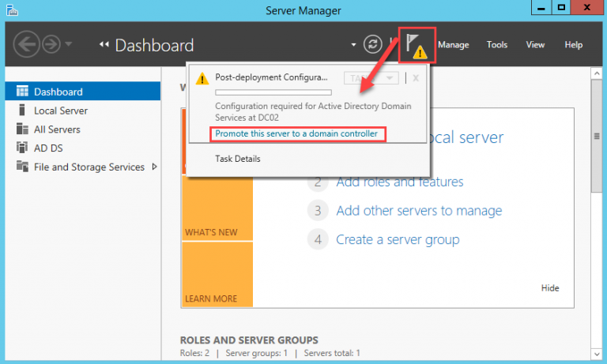The width and height of the screenshot is (607, 364).
Task: Click the refresh dashboard icon
Action: coord(372,45)
